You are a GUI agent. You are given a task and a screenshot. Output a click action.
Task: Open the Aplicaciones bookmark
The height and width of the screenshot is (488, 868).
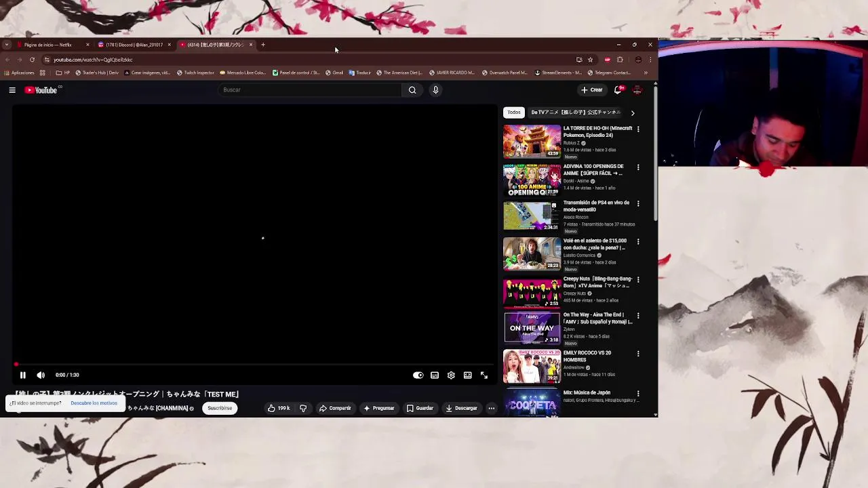[x=20, y=73]
